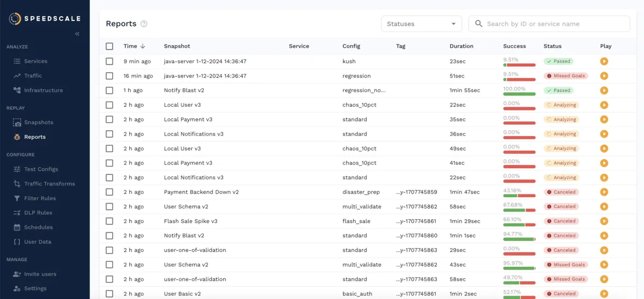The width and height of the screenshot is (644, 299).
Task: Click the tag ...y-1707745860
Action: [x=416, y=235]
